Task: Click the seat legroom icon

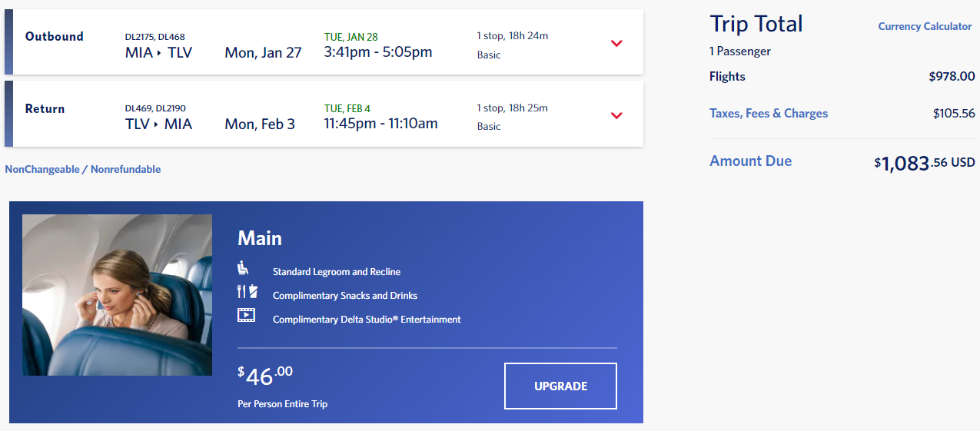Action: (244, 268)
